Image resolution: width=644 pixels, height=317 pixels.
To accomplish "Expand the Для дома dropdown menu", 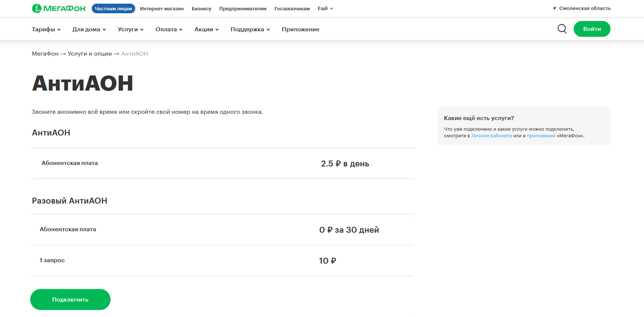I will coord(89,29).
